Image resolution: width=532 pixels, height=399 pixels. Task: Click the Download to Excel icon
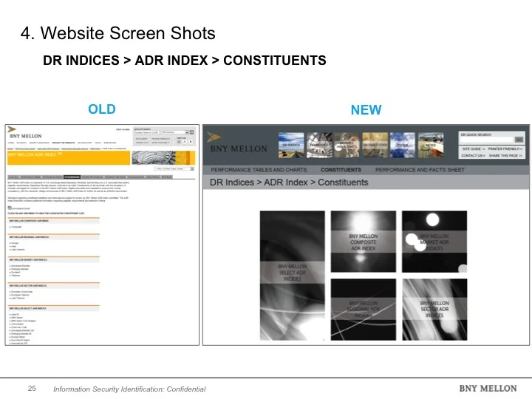pos(10,208)
